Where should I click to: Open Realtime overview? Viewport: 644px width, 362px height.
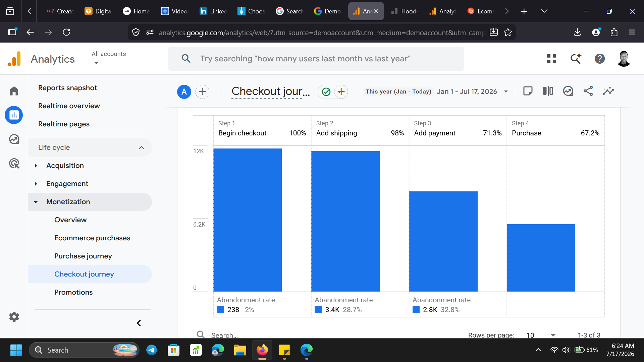click(69, 106)
